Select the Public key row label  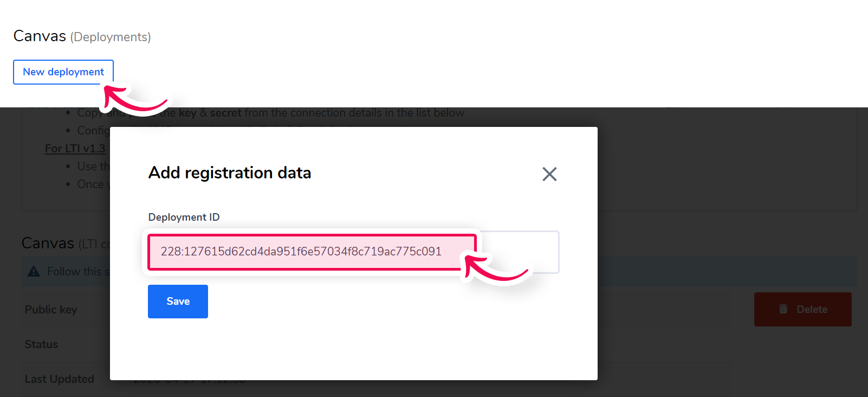(51, 310)
